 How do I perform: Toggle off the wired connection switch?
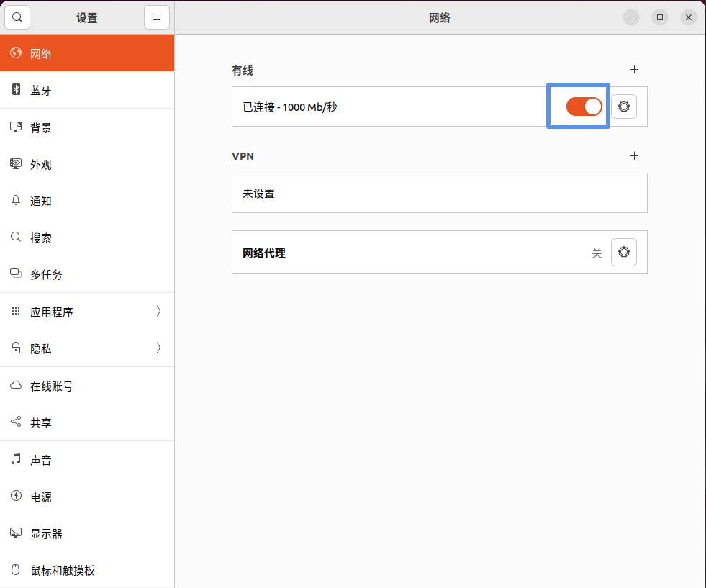tap(584, 107)
